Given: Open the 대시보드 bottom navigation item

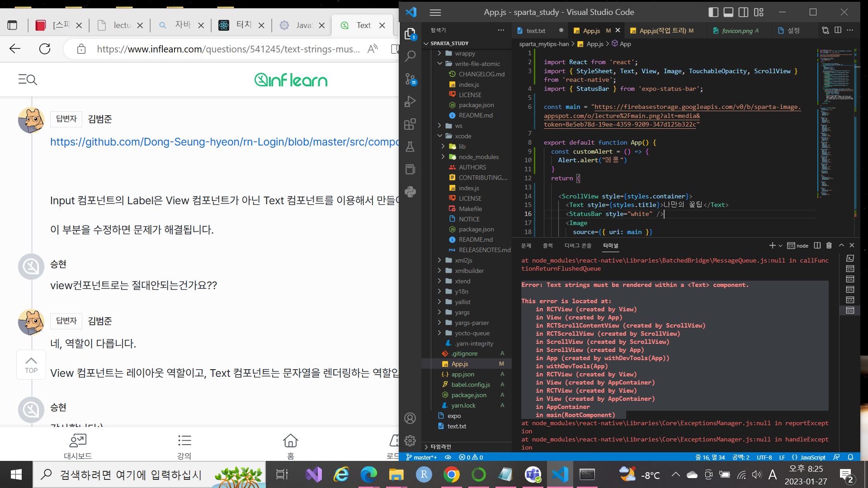Looking at the screenshot, I should click(x=78, y=446).
